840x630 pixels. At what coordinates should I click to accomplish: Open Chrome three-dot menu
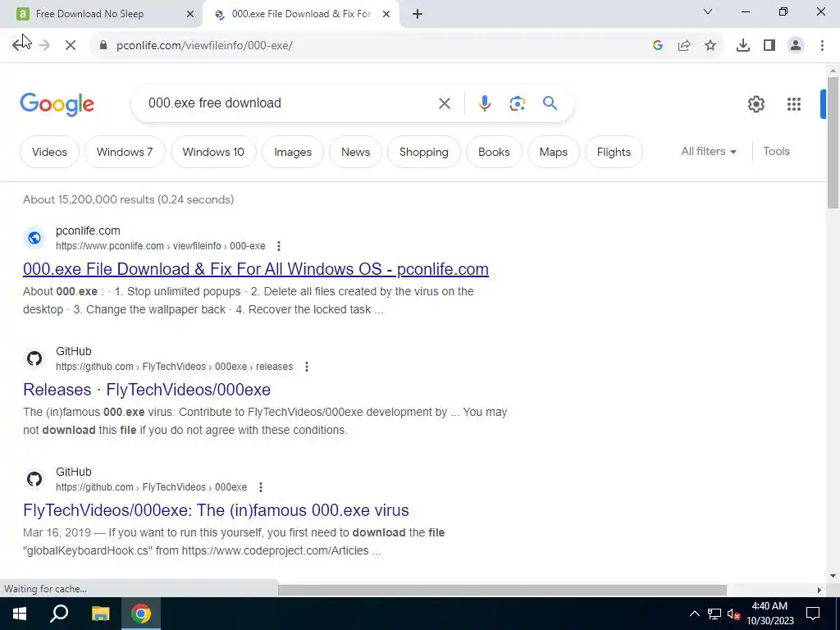coord(822,45)
